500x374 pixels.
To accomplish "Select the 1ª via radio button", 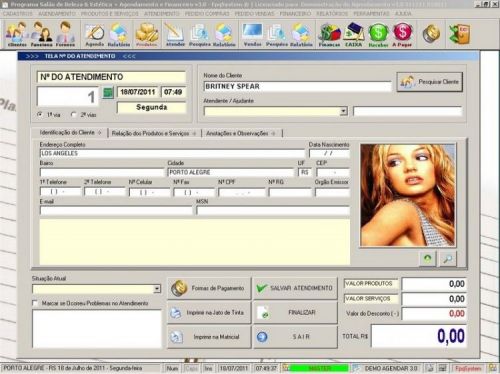I will click(x=40, y=114).
